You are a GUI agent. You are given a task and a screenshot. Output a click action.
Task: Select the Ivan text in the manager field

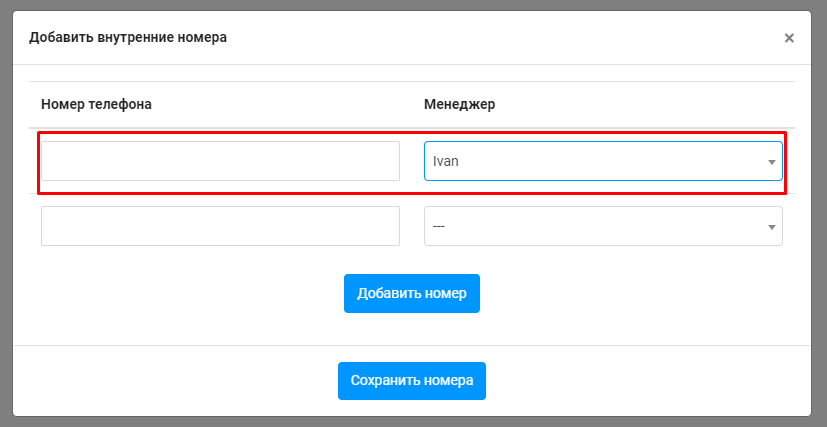[x=446, y=161]
